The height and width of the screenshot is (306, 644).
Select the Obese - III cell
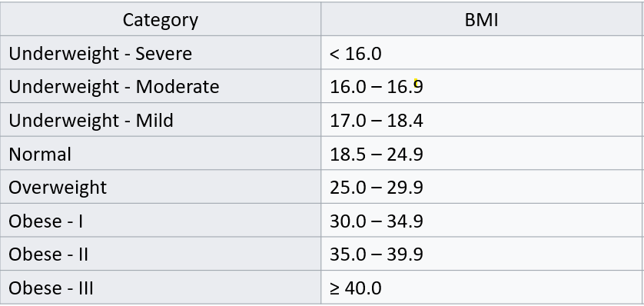click(x=161, y=288)
